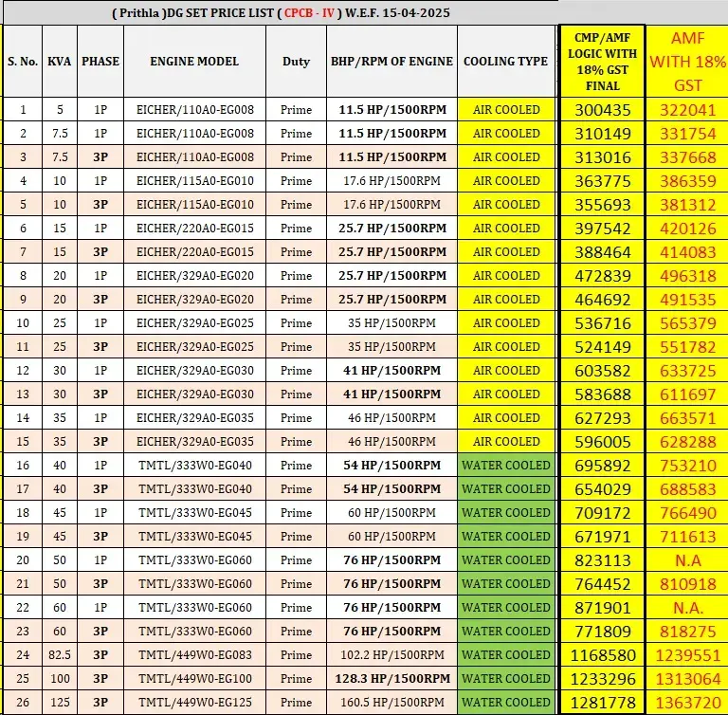Click AMF price 628288

coord(687,441)
